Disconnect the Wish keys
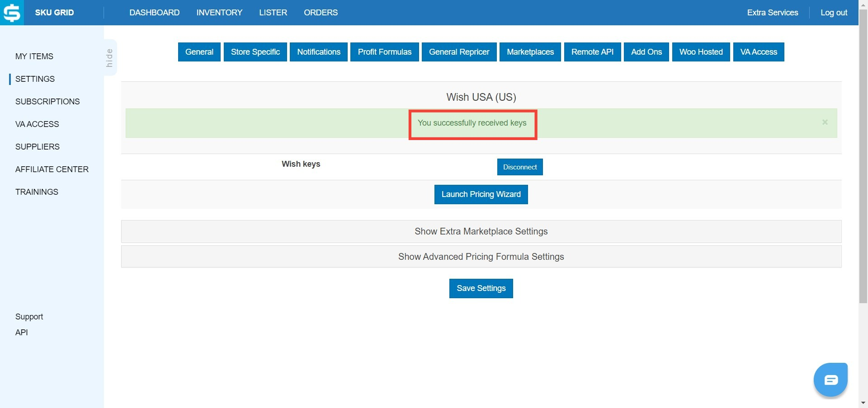 520,167
